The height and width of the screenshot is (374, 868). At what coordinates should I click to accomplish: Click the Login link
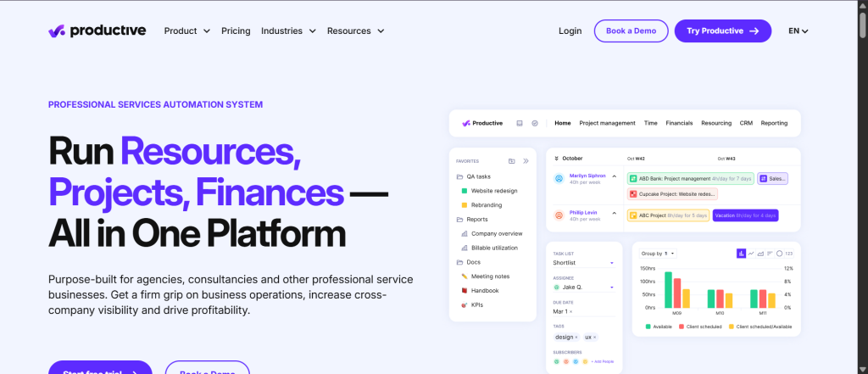(x=570, y=31)
